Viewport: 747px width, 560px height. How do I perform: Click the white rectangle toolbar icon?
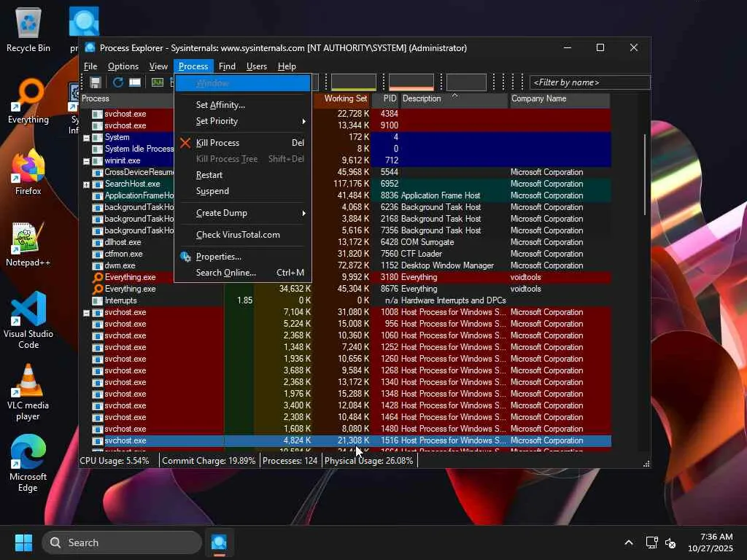[x=135, y=82]
